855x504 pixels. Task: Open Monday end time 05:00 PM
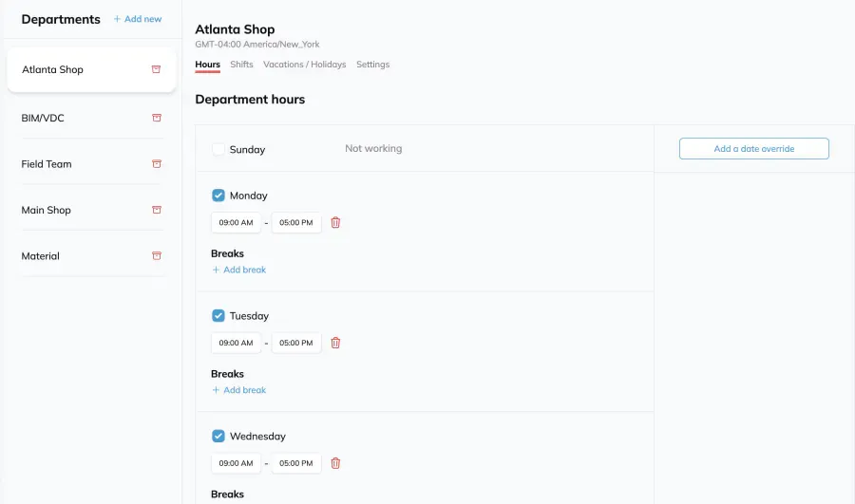(296, 222)
